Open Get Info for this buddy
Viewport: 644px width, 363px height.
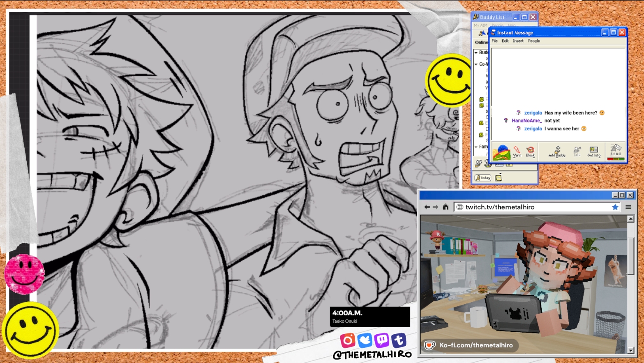pyautogui.click(x=593, y=152)
